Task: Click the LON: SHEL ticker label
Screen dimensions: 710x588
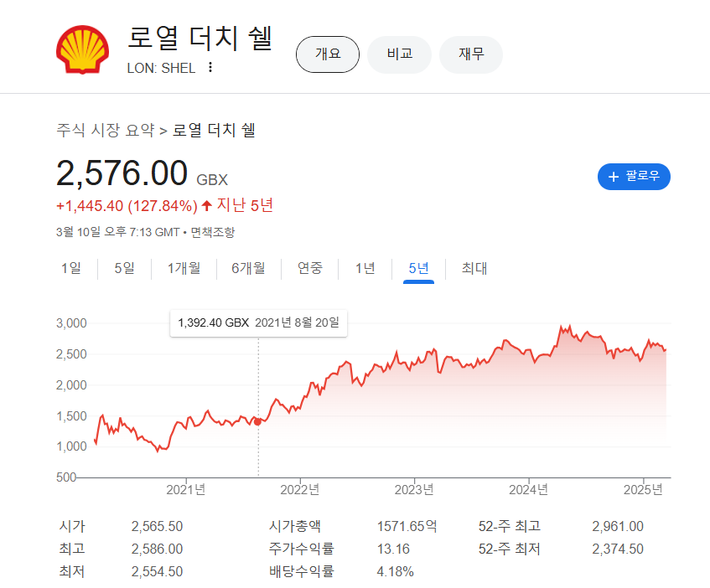Action: click(x=161, y=69)
